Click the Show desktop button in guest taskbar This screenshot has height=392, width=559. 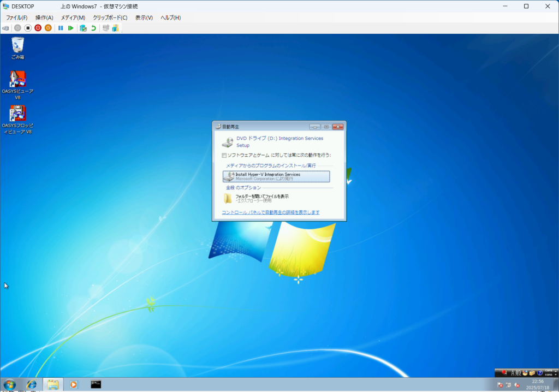point(556,384)
